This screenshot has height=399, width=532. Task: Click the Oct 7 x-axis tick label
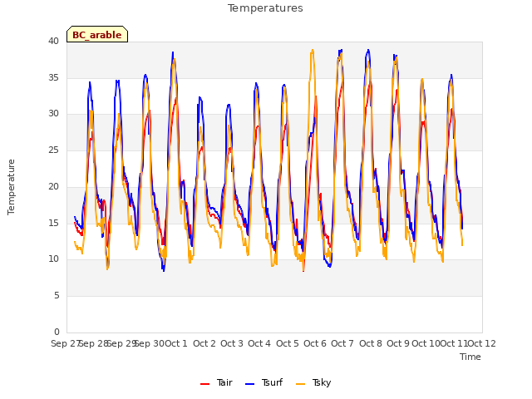pos(342,343)
